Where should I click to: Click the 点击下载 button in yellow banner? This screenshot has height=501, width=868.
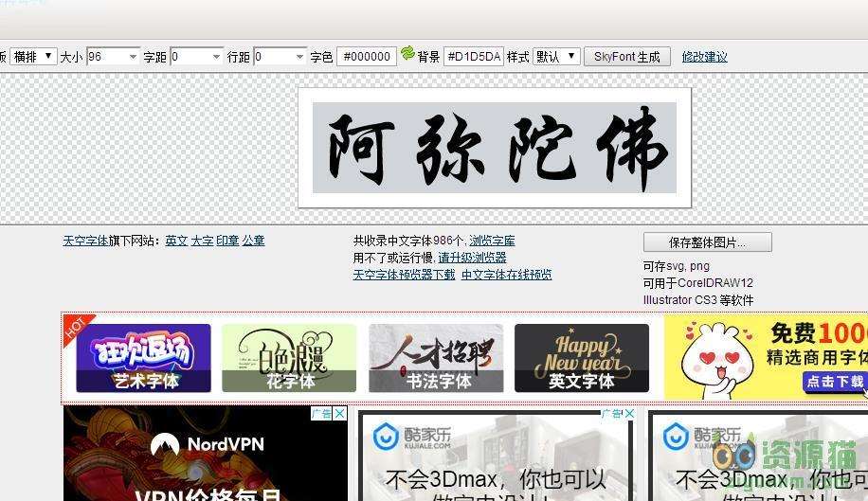(835, 382)
